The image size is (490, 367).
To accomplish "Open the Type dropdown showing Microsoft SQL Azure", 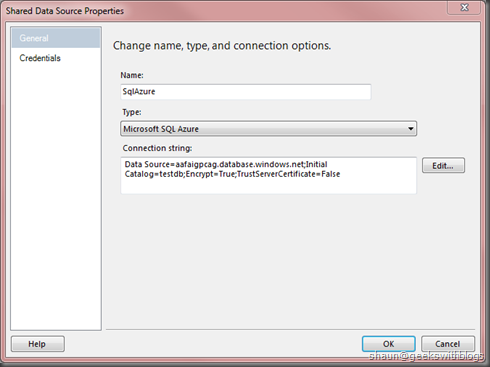I will point(268,129).
